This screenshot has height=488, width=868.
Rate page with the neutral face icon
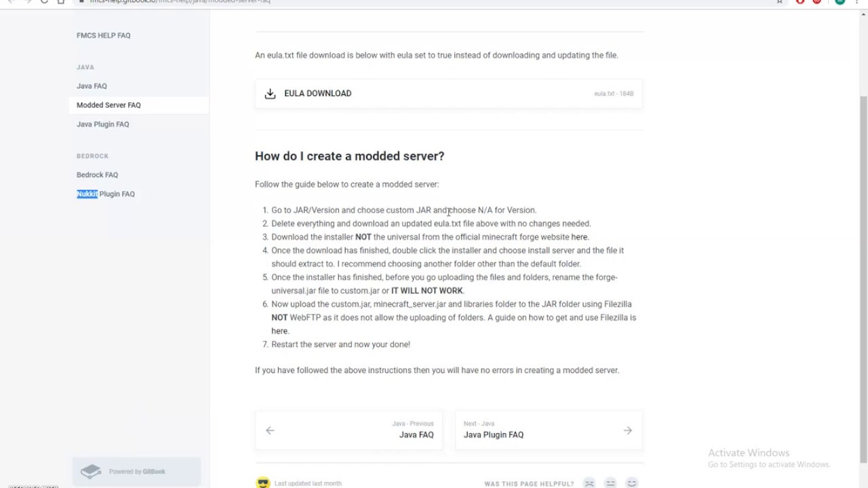610,483
